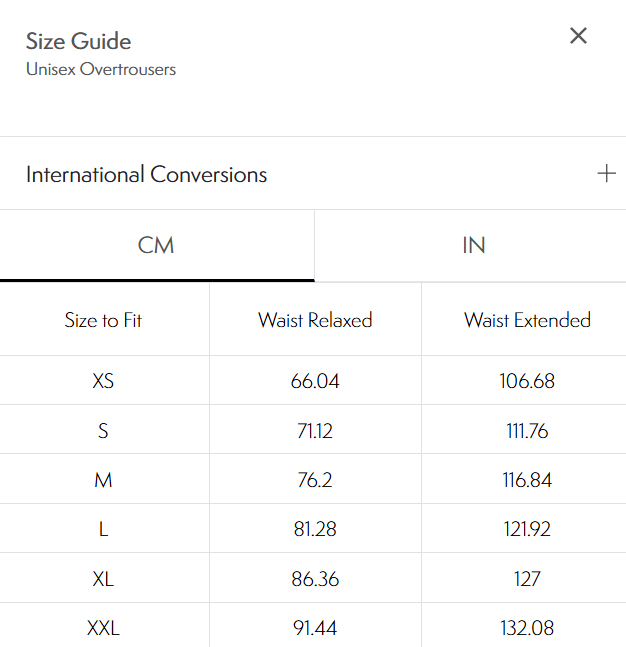This screenshot has height=647, width=626.
Task: Click the XL size row label
Action: click(103, 578)
